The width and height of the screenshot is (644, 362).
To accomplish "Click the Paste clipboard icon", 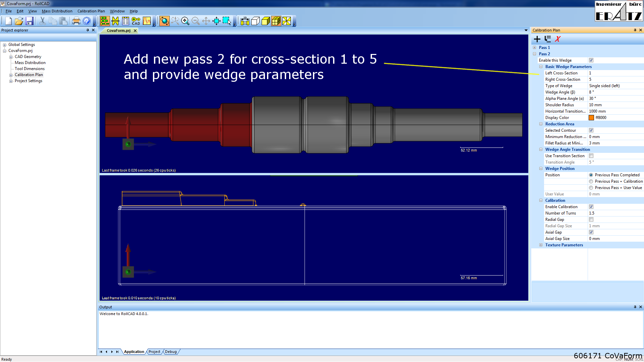I will 63,21.
